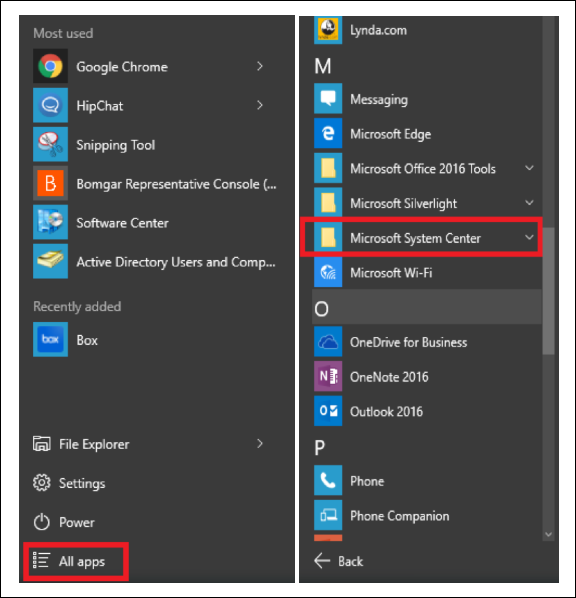
Task: Launch Snipping Tool via its scissors icon
Action: pyautogui.click(x=50, y=144)
